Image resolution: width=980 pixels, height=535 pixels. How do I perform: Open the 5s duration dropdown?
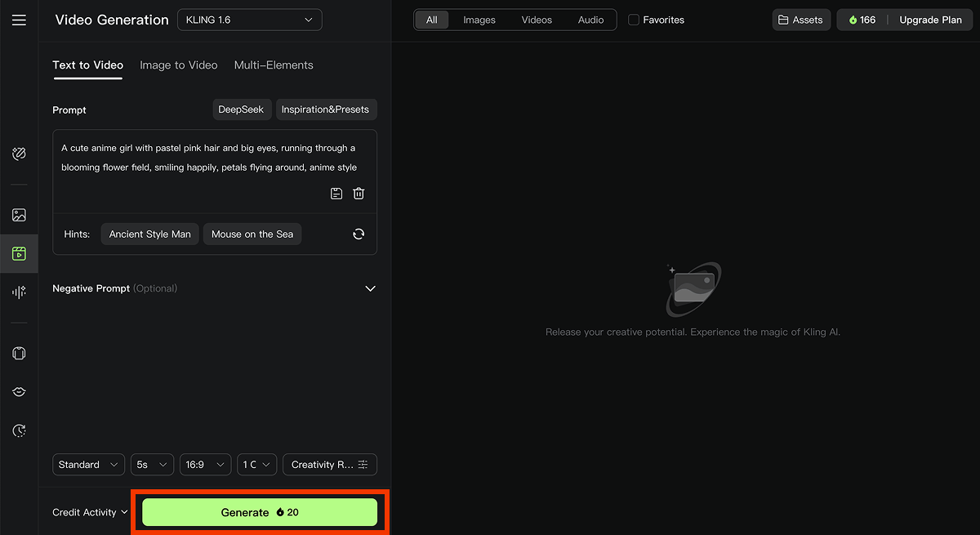[x=153, y=465]
